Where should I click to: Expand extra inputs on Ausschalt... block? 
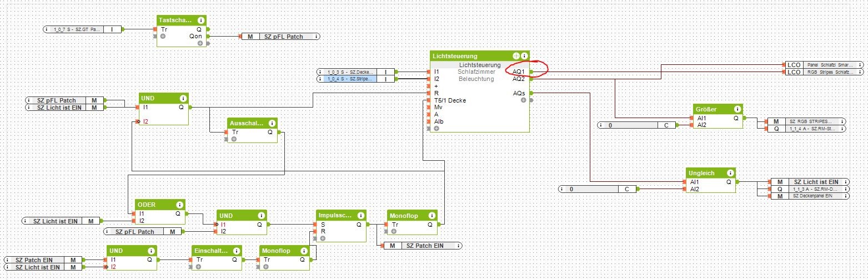coord(234,139)
